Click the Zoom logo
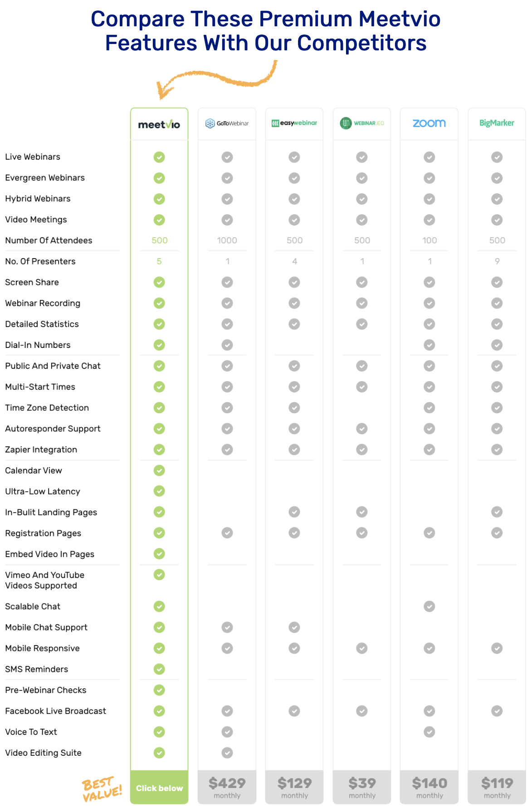The height and width of the screenshot is (807, 532). [429, 123]
